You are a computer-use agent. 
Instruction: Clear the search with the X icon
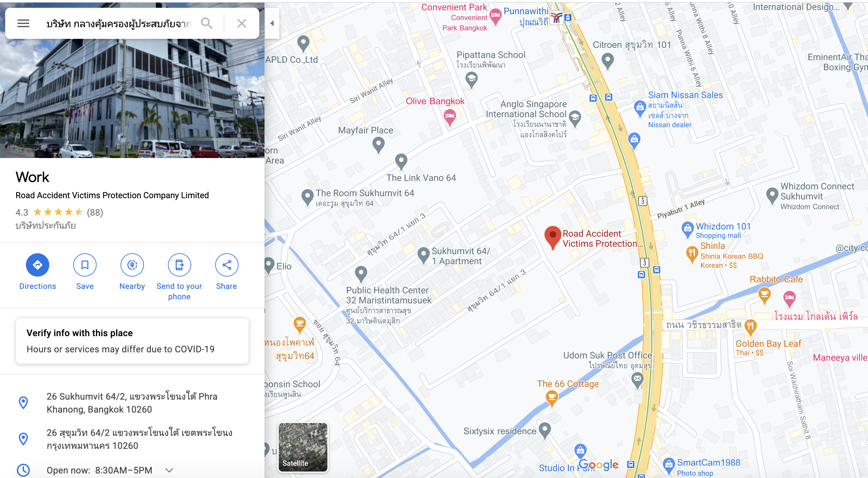(x=241, y=23)
